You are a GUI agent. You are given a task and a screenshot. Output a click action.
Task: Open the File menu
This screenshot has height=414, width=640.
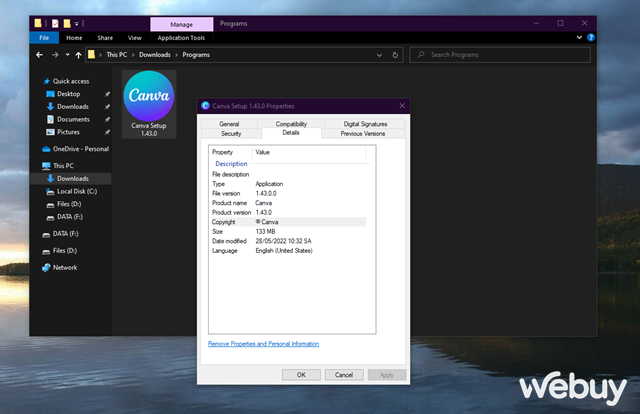coord(44,38)
